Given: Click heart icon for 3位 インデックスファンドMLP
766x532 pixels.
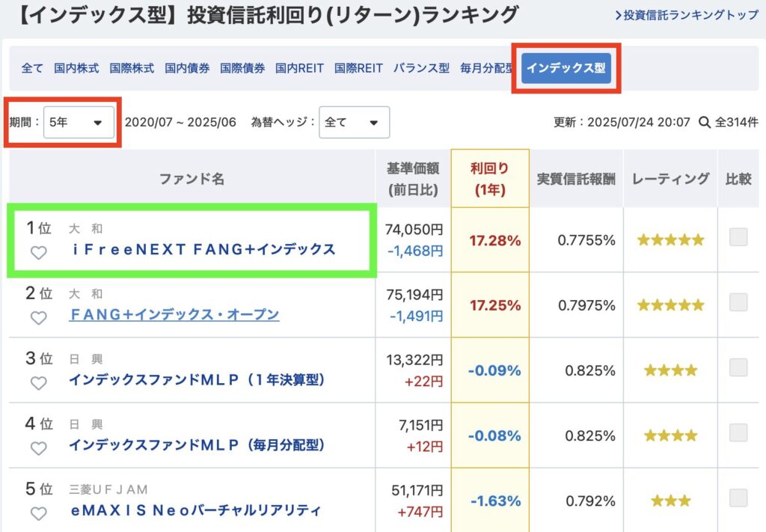Looking at the screenshot, I should click(x=38, y=383).
